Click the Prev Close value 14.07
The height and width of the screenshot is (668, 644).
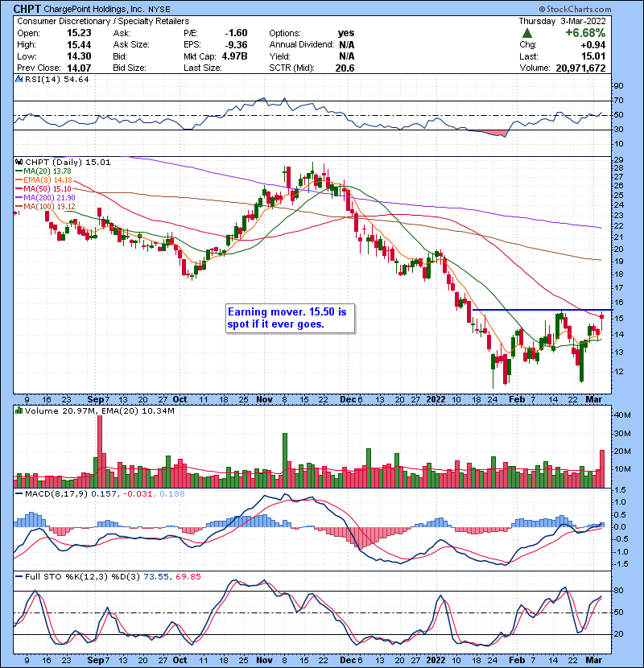(x=79, y=68)
